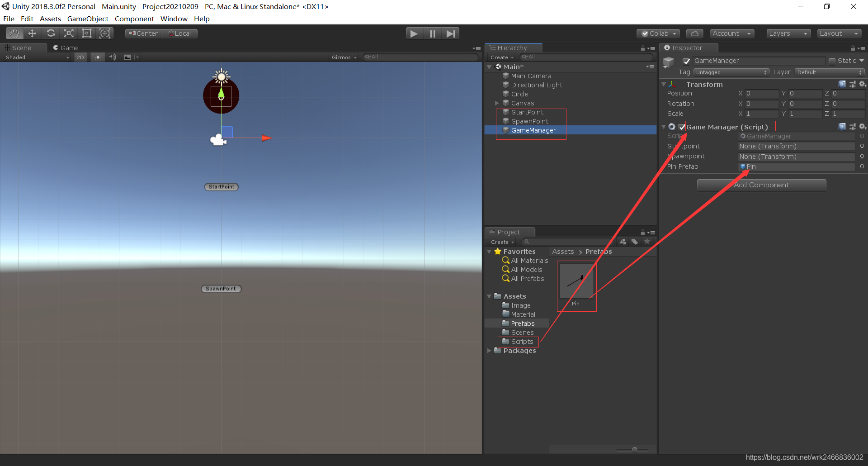Enable the Static checkbox for GameManager

point(832,61)
